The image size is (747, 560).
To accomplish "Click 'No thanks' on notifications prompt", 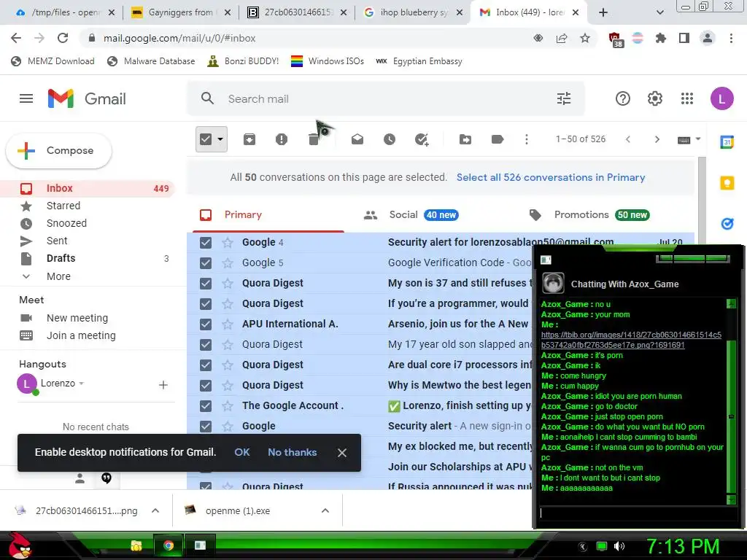I will coord(292,452).
